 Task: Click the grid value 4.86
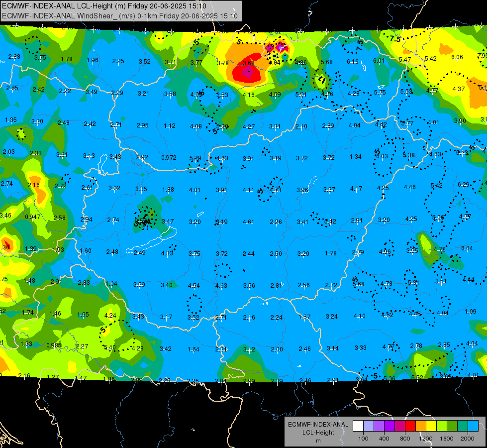click(300, 63)
